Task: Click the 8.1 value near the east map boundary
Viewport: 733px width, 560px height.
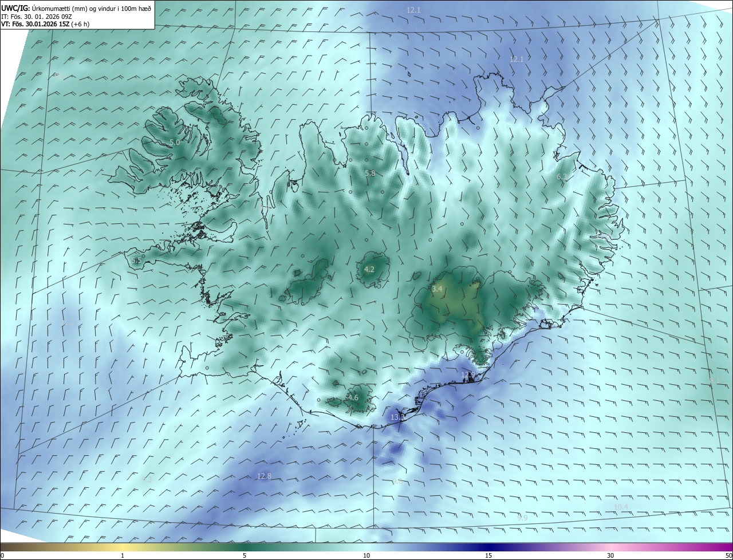Action: coord(715,380)
